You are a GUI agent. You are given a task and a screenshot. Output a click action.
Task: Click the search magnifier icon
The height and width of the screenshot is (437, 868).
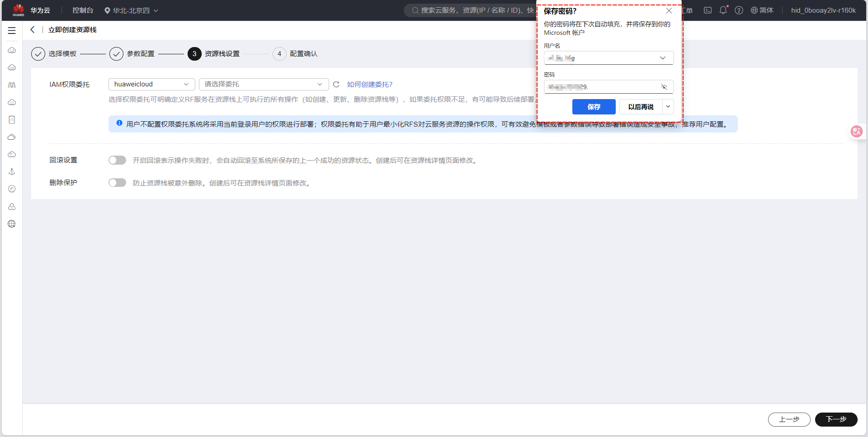(x=415, y=10)
